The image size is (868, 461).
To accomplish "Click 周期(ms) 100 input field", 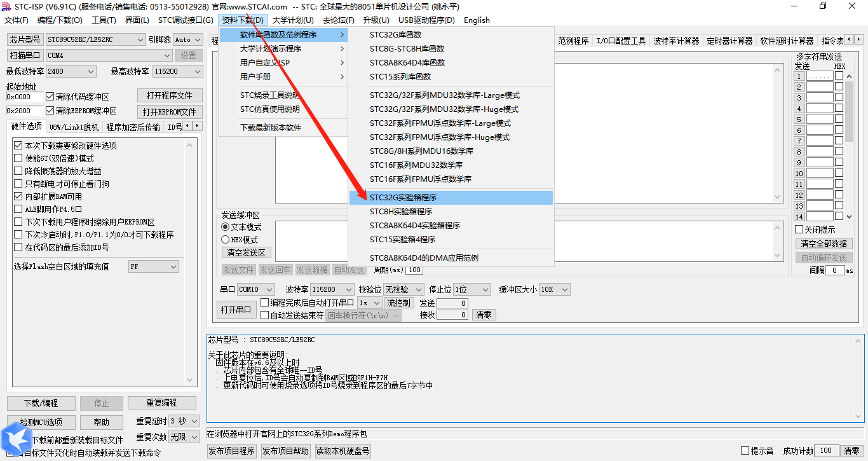I will point(414,270).
